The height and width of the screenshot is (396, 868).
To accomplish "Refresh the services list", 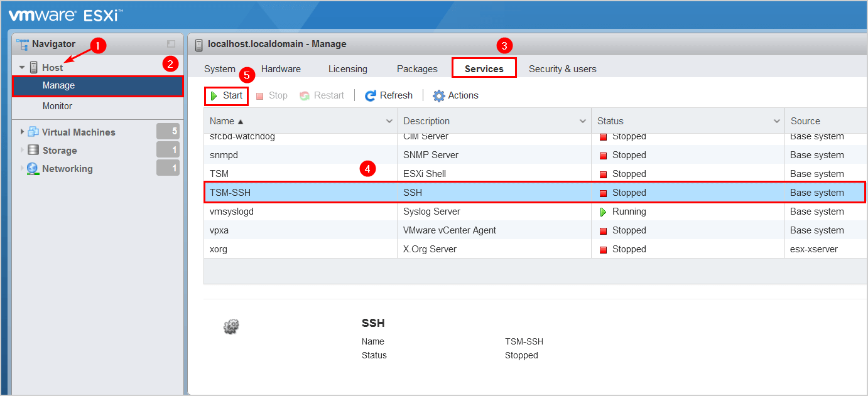I will (388, 95).
